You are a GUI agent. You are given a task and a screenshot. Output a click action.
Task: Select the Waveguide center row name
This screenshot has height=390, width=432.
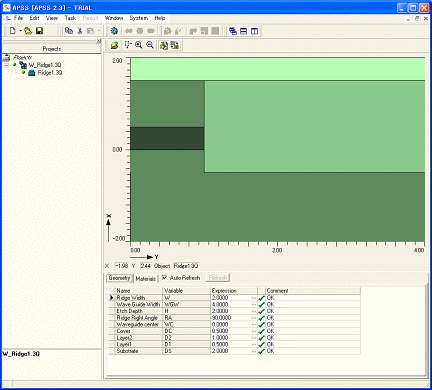coord(139,325)
